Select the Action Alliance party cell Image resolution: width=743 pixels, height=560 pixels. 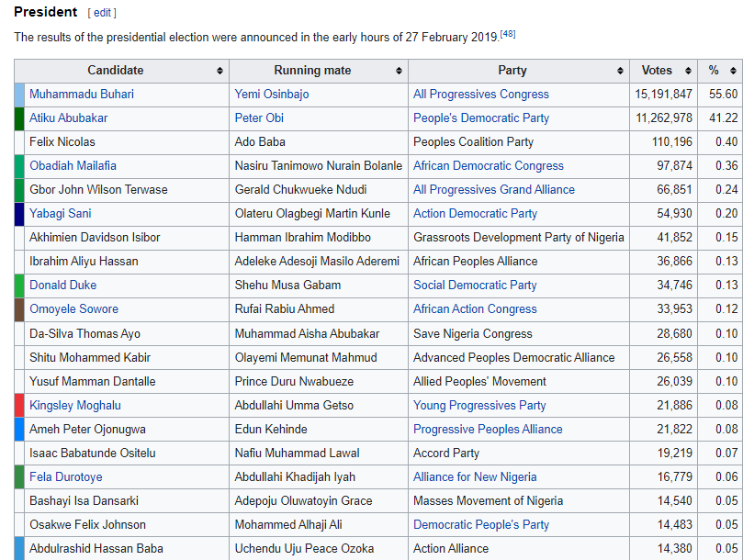click(519, 549)
